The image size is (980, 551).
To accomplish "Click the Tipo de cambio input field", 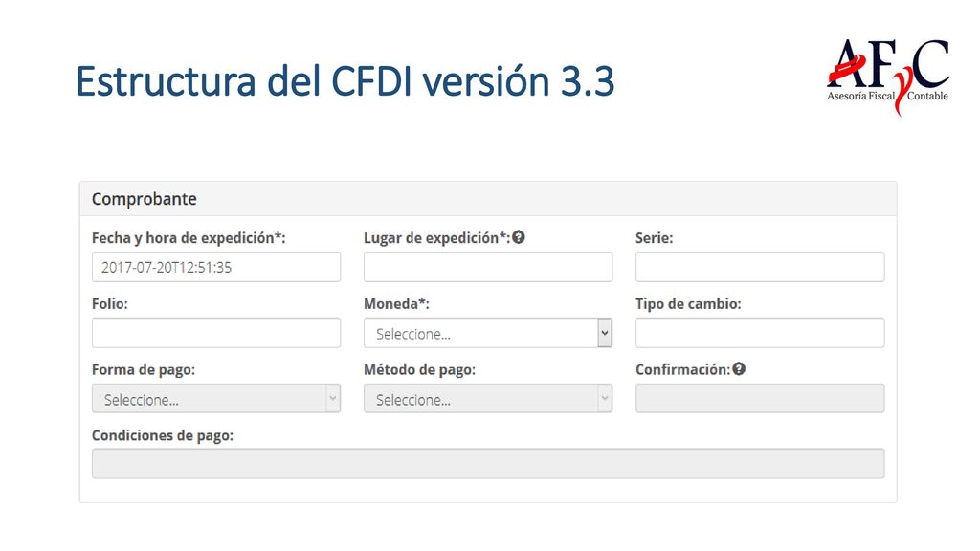I will click(760, 333).
